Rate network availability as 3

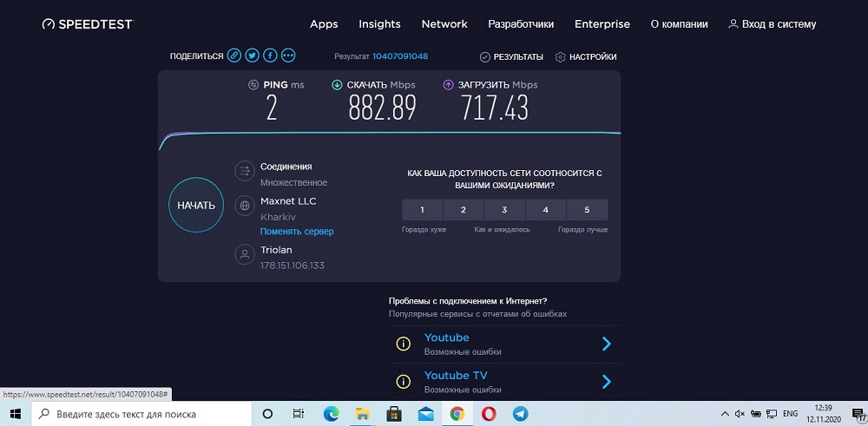tap(504, 210)
